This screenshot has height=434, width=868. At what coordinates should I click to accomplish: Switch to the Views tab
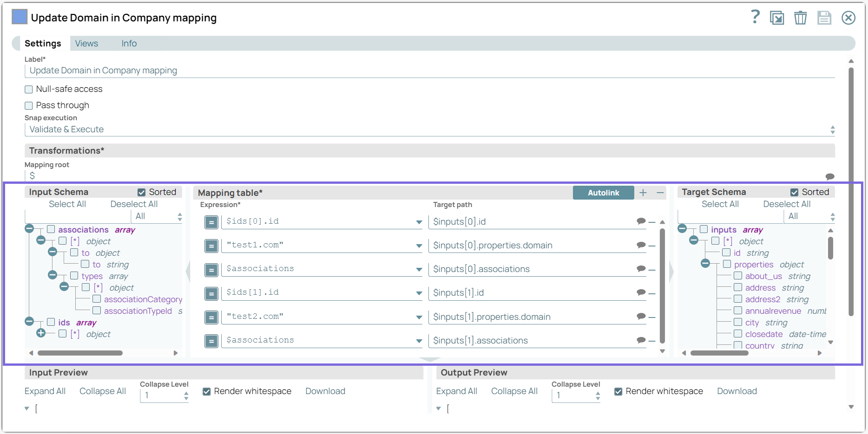pyautogui.click(x=86, y=43)
